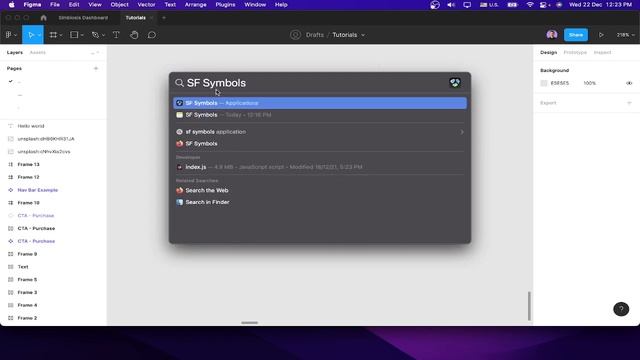Open the volume control in menu bar
This screenshot has width=640, height=360.
click(451, 4)
